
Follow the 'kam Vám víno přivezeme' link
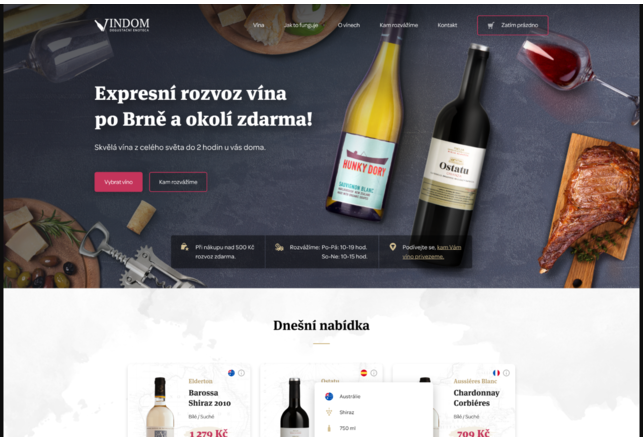431,252
